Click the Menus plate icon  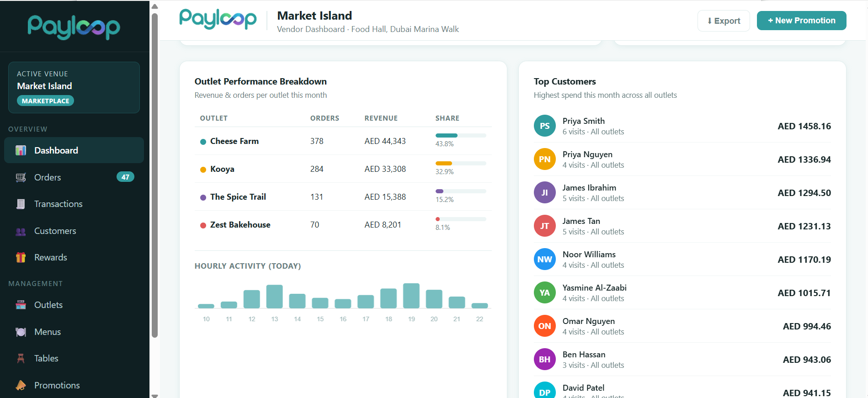click(x=21, y=332)
